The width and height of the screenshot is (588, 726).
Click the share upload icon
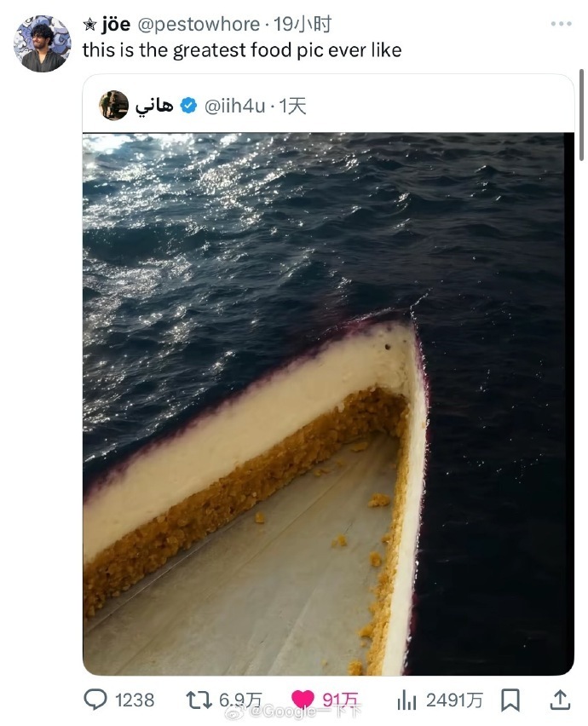tap(558, 700)
